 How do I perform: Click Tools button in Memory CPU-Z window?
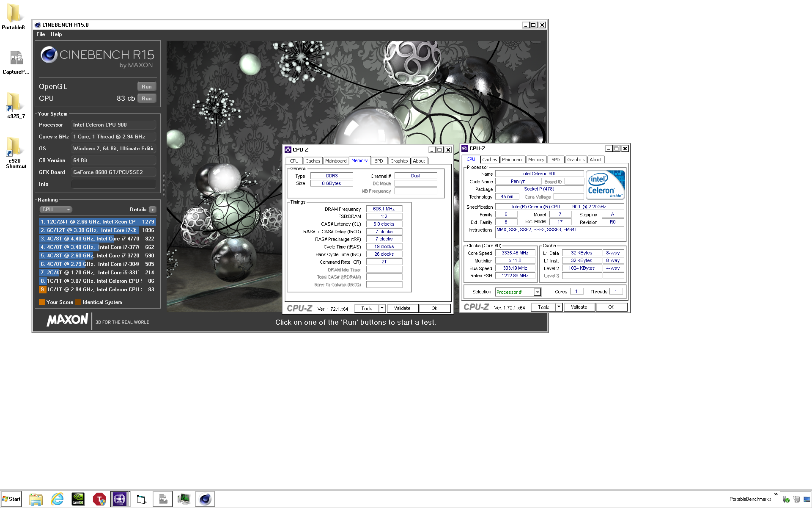tap(367, 309)
